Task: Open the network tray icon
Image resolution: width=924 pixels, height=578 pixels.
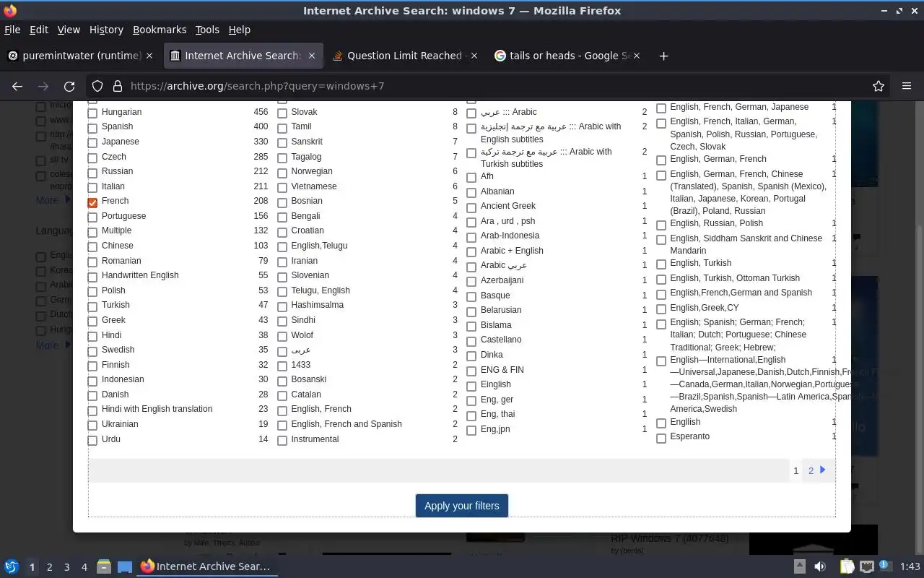Action: tap(867, 566)
